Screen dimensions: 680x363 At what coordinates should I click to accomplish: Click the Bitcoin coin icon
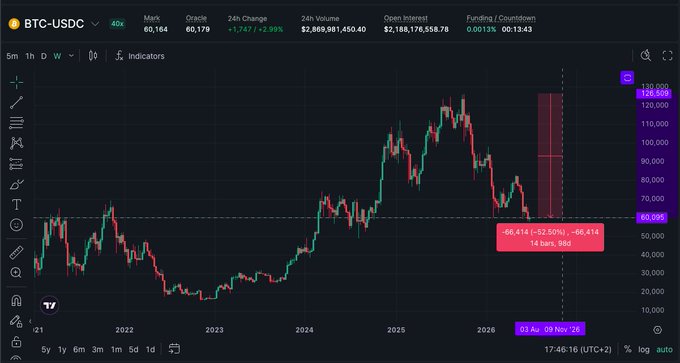tap(14, 24)
